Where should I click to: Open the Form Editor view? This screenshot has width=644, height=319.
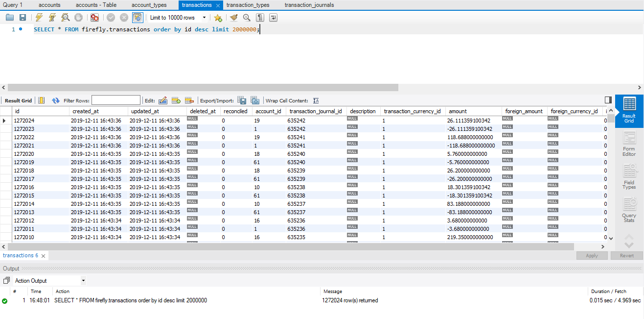coord(629,144)
